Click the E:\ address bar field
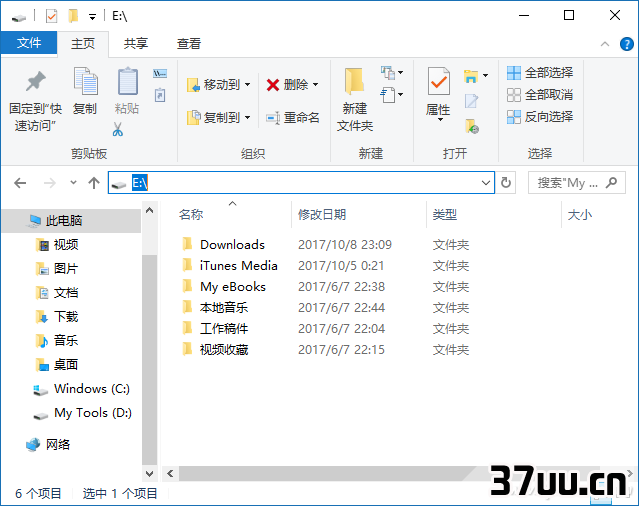Image resolution: width=639 pixels, height=506 pixels. tap(302, 183)
